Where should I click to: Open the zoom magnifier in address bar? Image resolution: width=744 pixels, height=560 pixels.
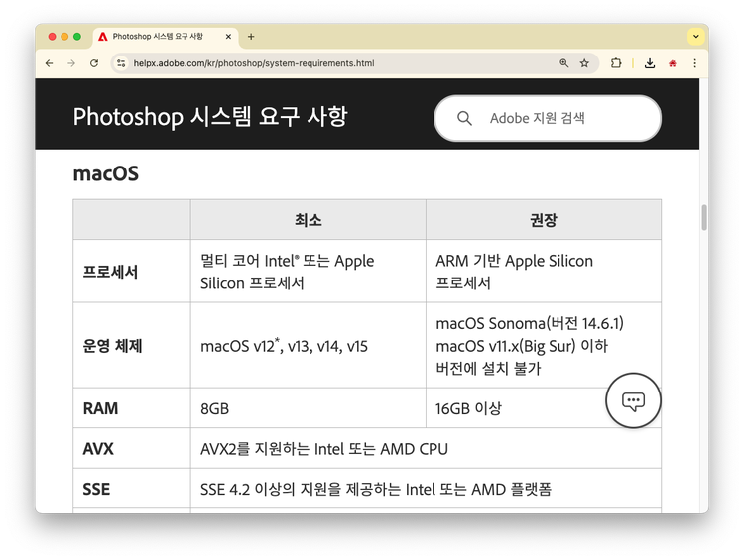coord(563,63)
